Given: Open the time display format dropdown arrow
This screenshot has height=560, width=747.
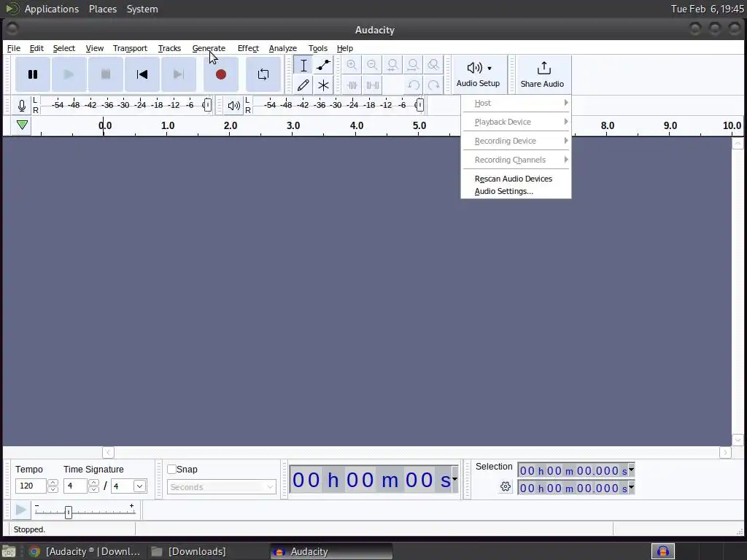Looking at the screenshot, I should pyautogui.click(x=455, y=479).
